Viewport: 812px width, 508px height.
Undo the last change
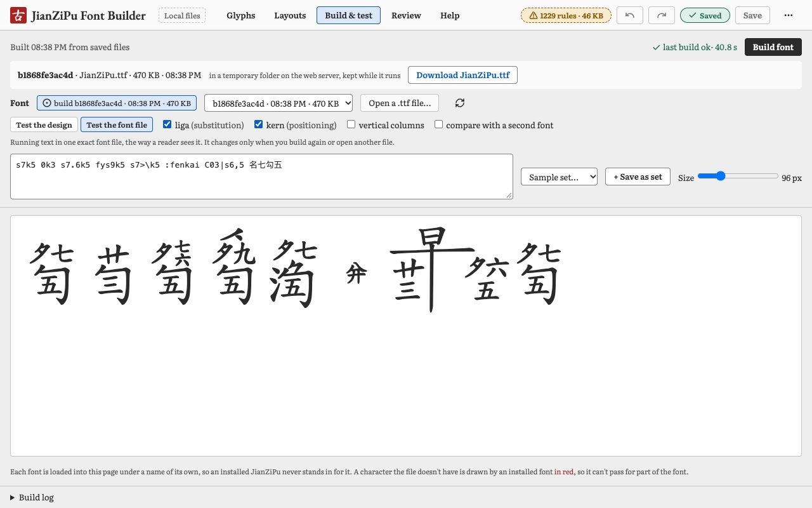pyautogui.click(x=630, y=15)
